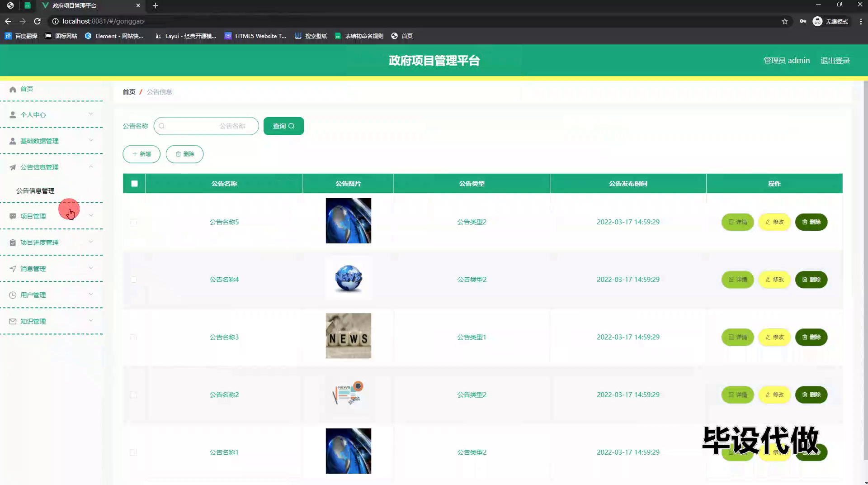Viewport: 868px width, 485px height.
Task: Go to 首页 in sidebar
Action: pyautogui.click(x=27, y=89)
